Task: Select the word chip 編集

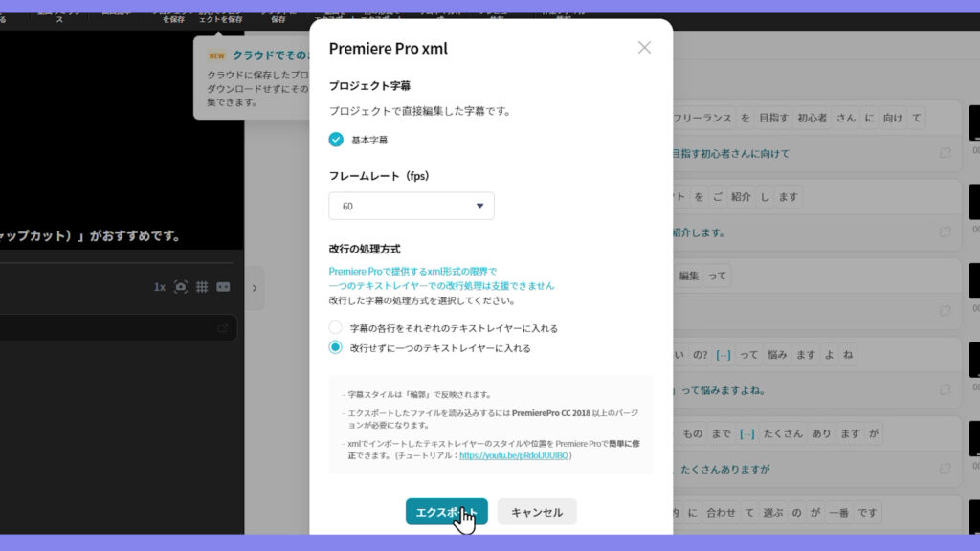Action: pyautogui.click(x=689, y=275)
